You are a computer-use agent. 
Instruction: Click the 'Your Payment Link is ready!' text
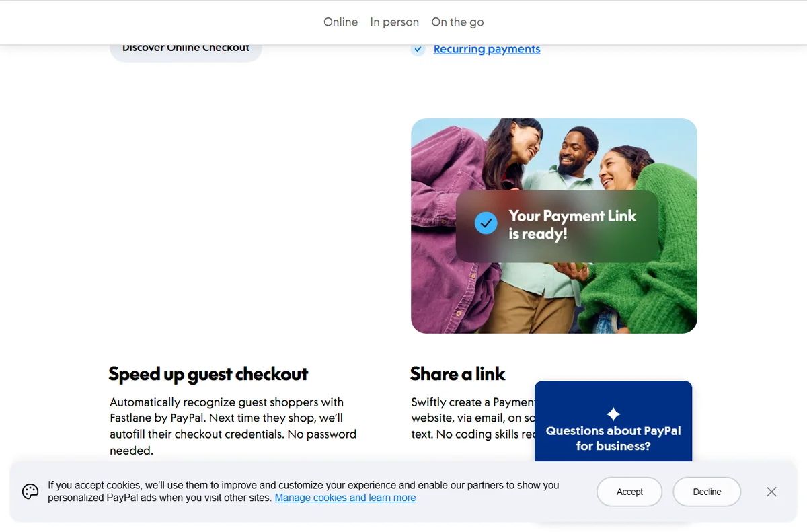coord(572,225)
